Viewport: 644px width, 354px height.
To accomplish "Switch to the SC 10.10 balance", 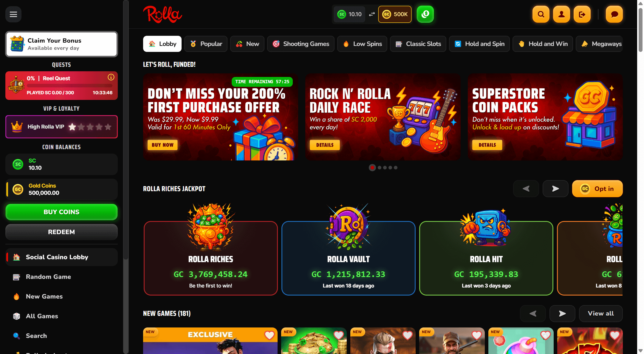I will (349, 14).
